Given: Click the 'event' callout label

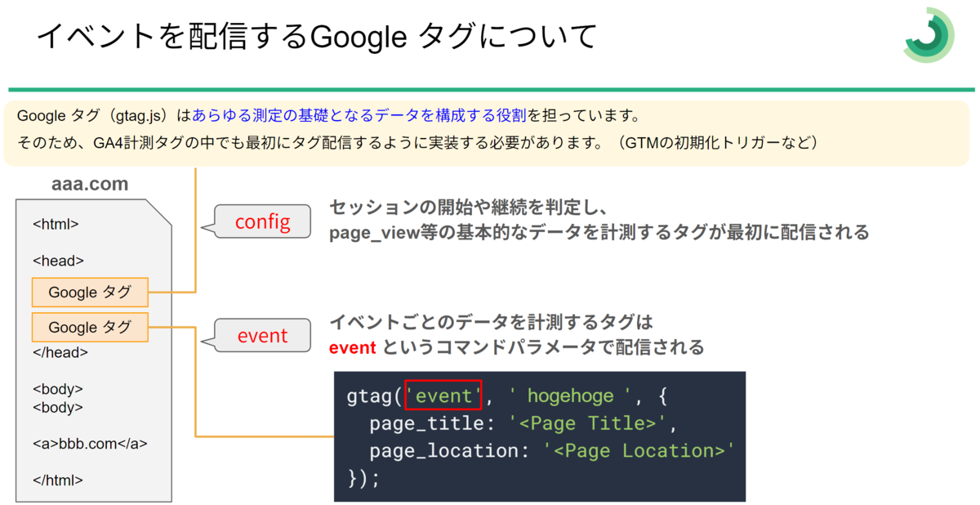Looking at the screenshot, I should click(262, 336).
